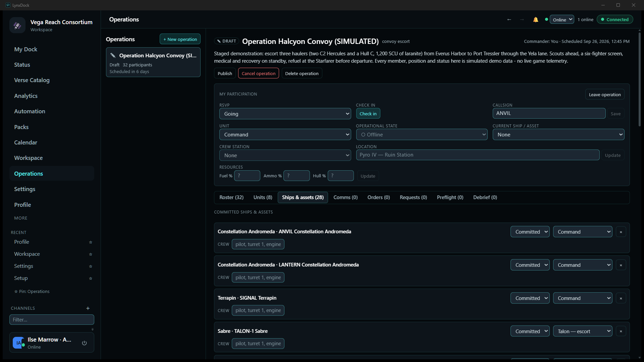Open My Dock in the sidebar
This screenshot has width=644, height=362.
(52, 49)
